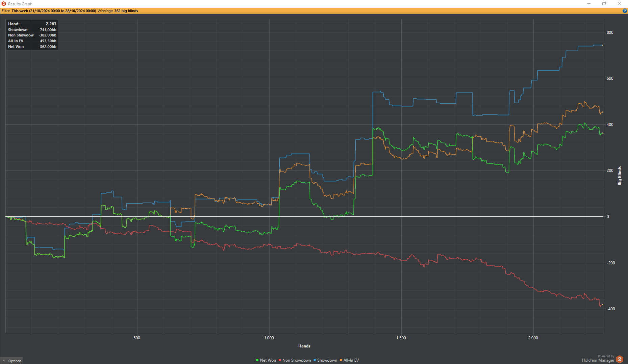Click the blue Showdown legend swatch
Screen dimensions: 628x364
click(315, 360)
